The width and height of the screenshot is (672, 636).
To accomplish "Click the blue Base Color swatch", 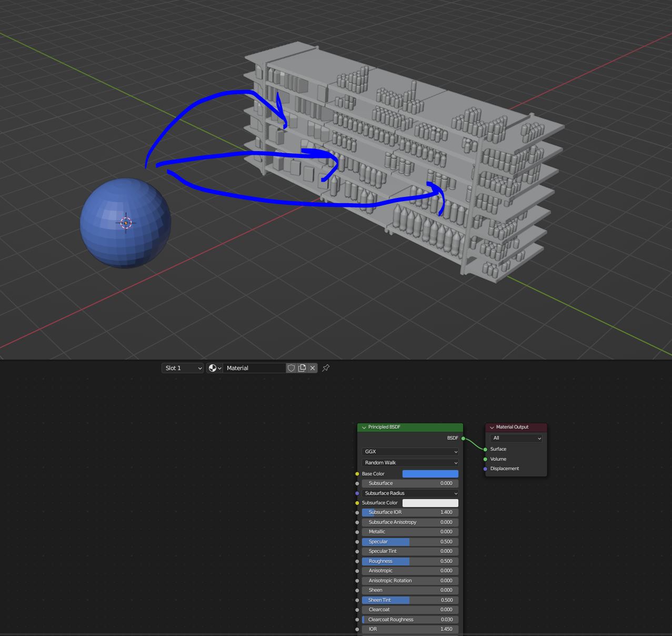I will click(x=430, y=474).
